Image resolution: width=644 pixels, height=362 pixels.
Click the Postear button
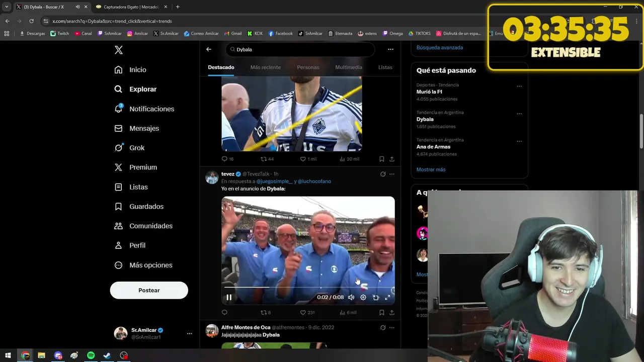click(x=149, y=290)
